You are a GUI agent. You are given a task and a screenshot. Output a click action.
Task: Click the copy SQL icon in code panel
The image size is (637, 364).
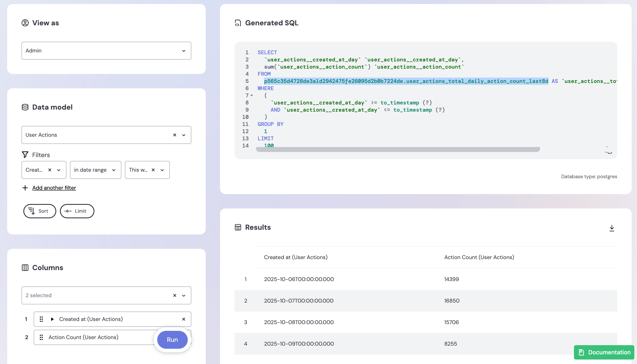[609, 150]
